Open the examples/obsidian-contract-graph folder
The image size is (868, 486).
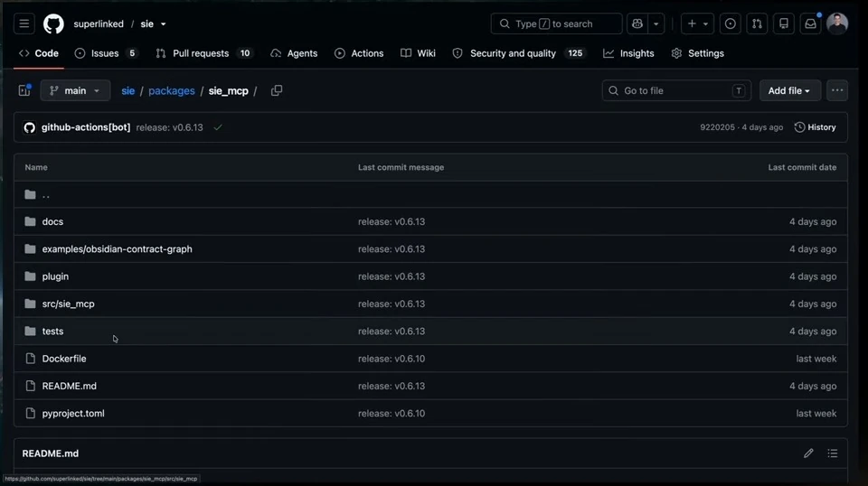click(x=118, y=248)
